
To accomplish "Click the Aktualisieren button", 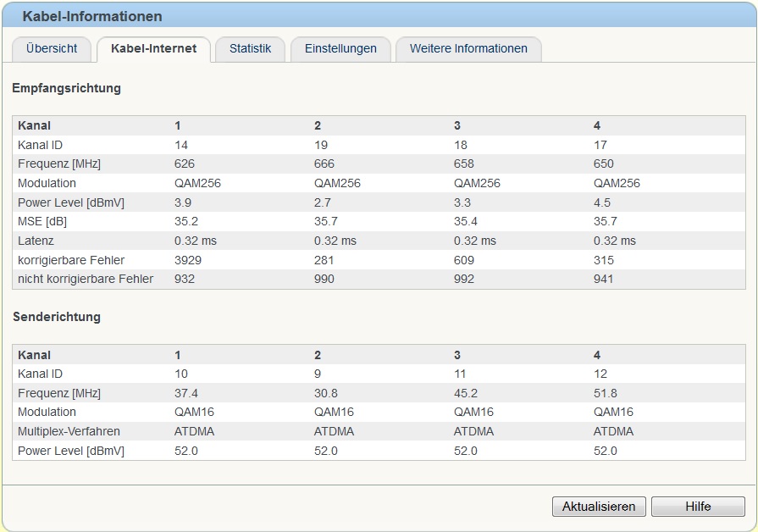I will tap(599, 507).
